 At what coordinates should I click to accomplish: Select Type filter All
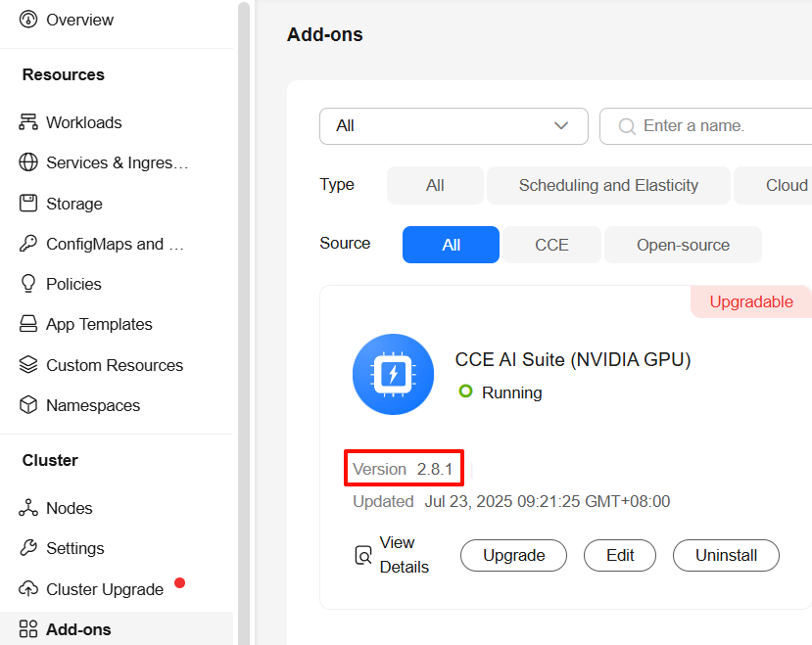click(x=435, y=185)
